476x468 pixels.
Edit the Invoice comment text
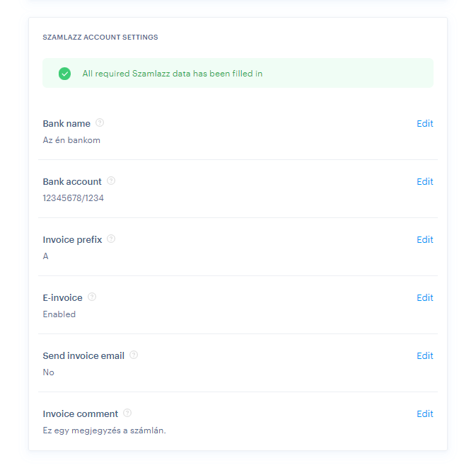pos(424,413)
